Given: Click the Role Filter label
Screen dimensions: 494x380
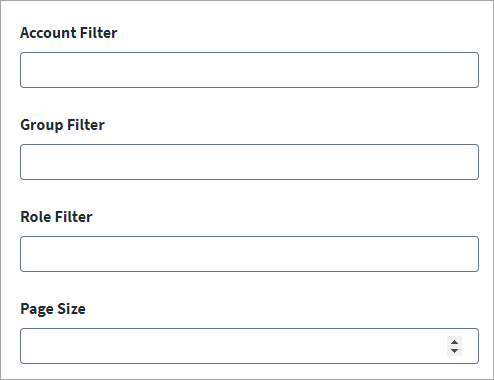Looking at the screenshot, I should click(56, 217).
